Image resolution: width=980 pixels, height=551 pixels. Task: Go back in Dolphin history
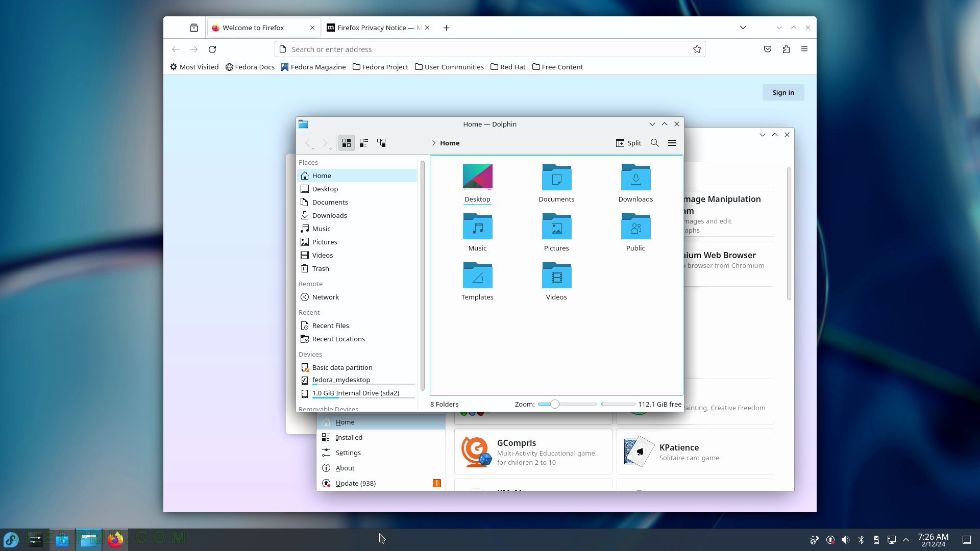[x=308, y=143]
